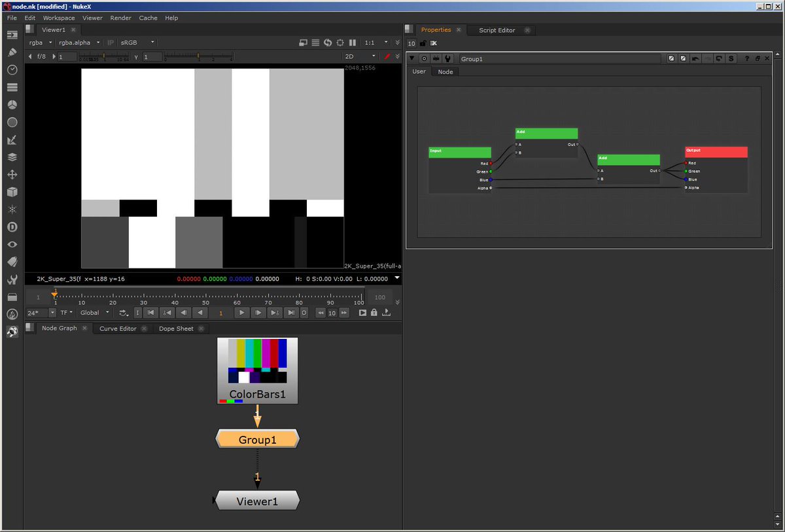
Task: Open the Particles nodes toolbar icon
Action: pyautogui.click(x=12, y=210)
